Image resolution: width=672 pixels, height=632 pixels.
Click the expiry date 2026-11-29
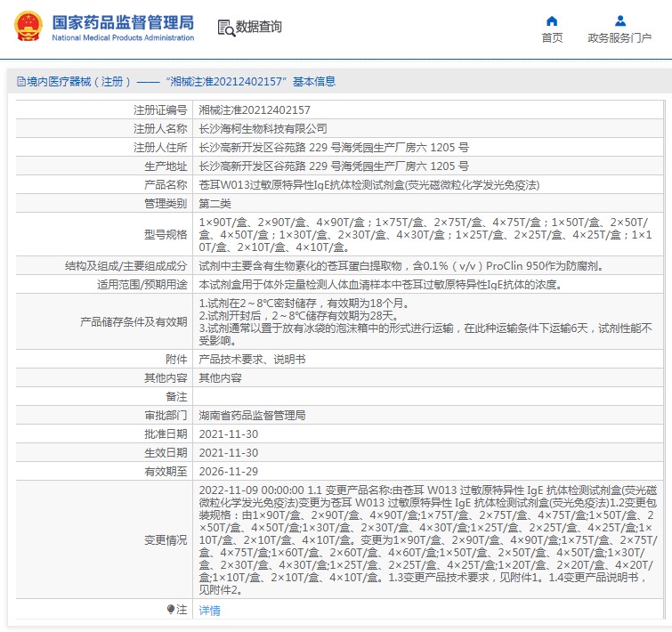click(229, 471)
